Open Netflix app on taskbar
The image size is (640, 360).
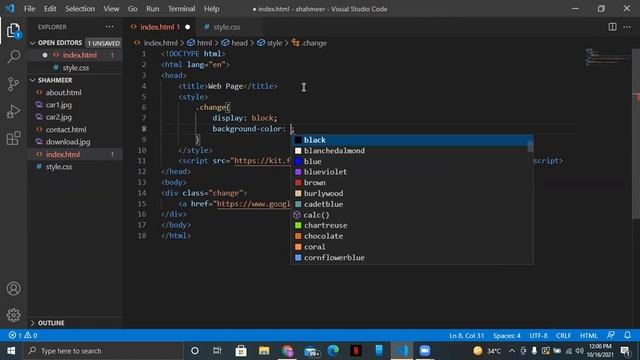pos(356,351)
